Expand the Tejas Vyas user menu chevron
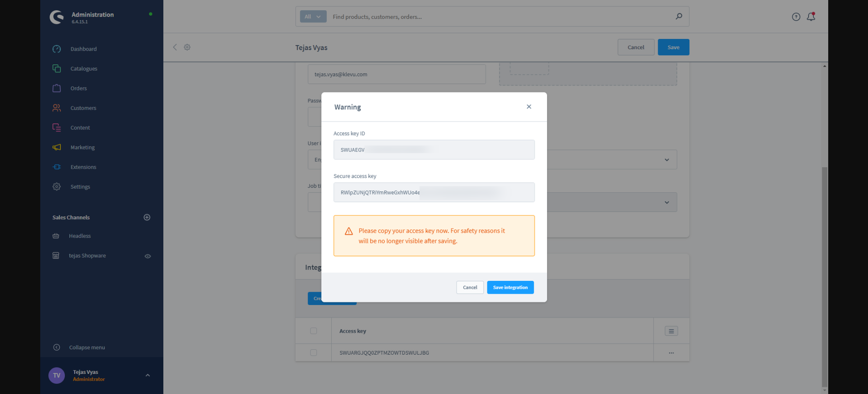 (147, 375)
